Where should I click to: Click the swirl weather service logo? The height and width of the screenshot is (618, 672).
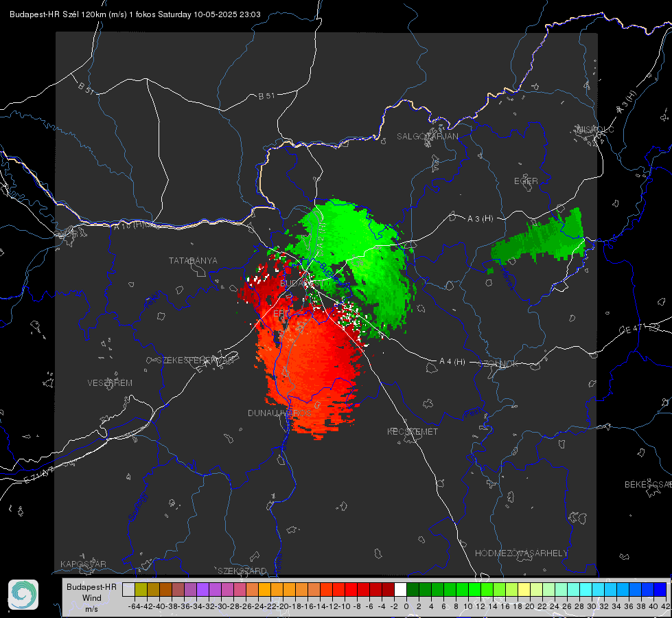pos(23,595)
